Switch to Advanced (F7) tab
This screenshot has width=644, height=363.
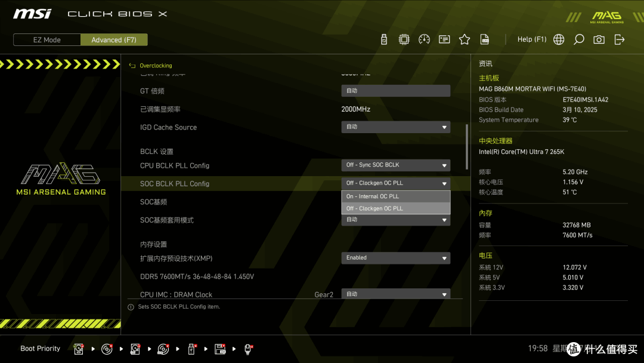[x=114, y=40]
